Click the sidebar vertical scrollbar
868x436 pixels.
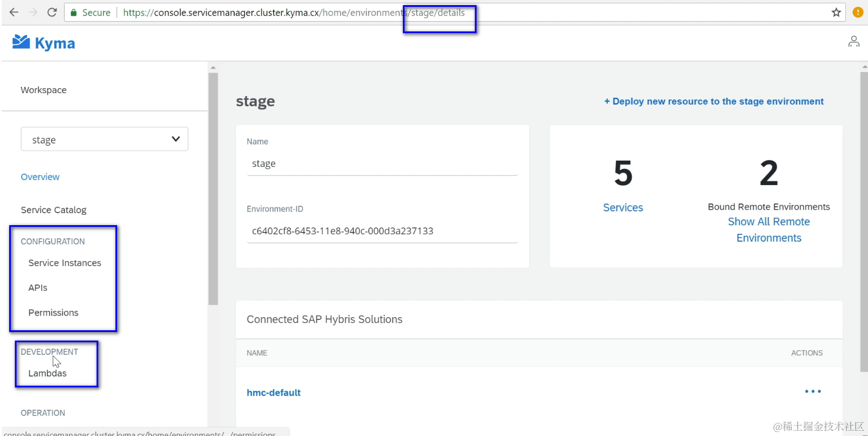point(213,189)
